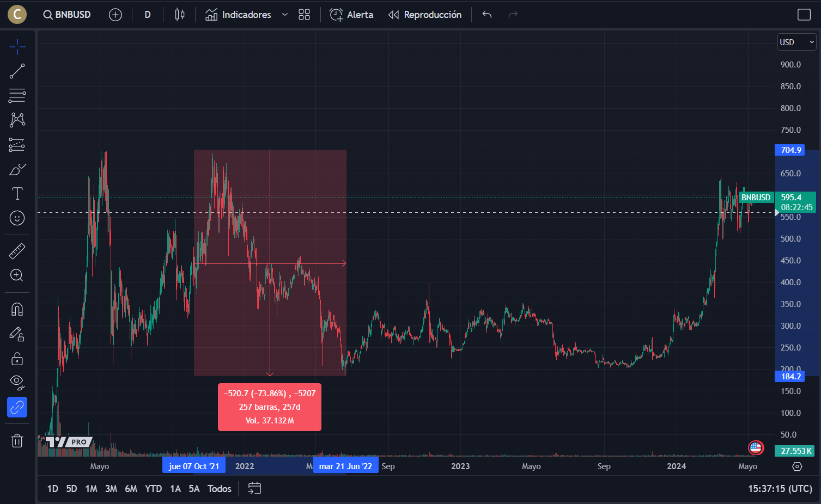Activate the zoom in tool
821x504 pixels.
(x=17, y=275)
